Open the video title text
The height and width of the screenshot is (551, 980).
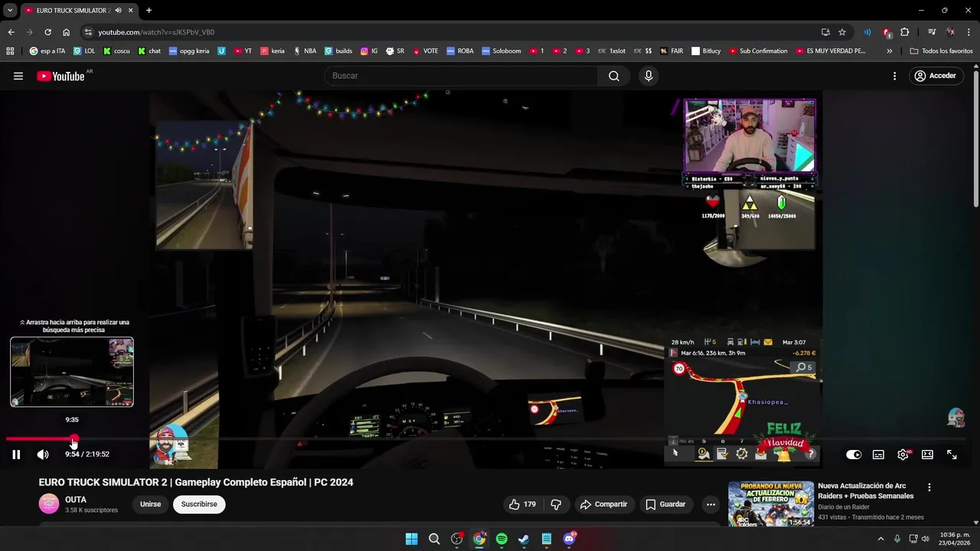(196, 482)
